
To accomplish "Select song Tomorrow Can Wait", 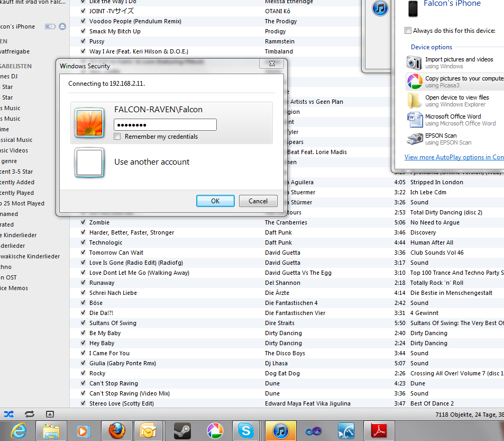I will click(x=116, y=253).
